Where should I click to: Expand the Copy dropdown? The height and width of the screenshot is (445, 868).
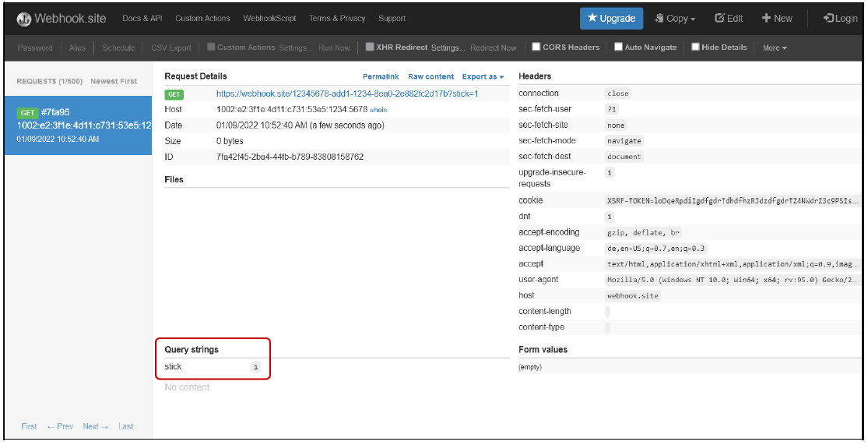675,18
